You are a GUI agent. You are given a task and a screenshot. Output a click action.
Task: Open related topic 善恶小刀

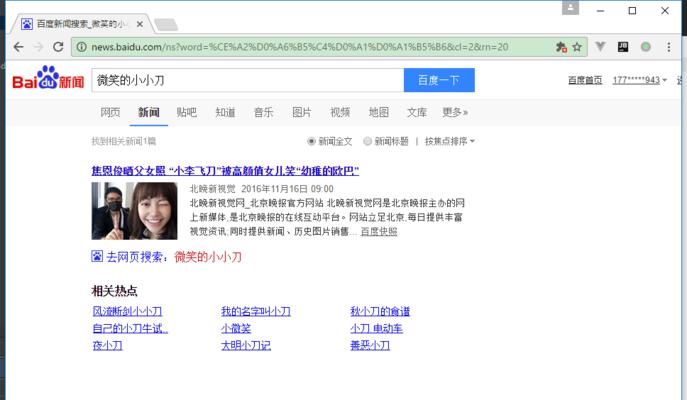(370, 345)
